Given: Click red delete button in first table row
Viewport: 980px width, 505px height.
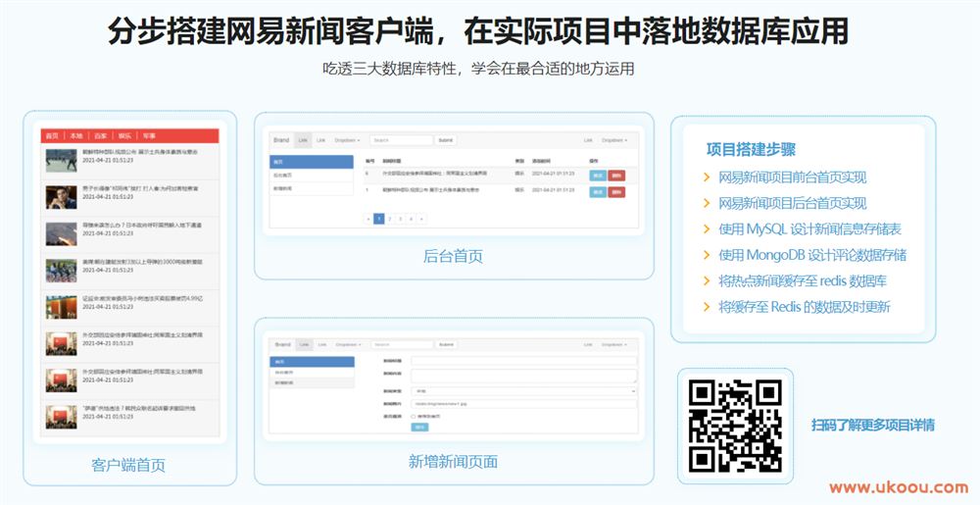Looking at the screenshot, I should tap(616, 176).
